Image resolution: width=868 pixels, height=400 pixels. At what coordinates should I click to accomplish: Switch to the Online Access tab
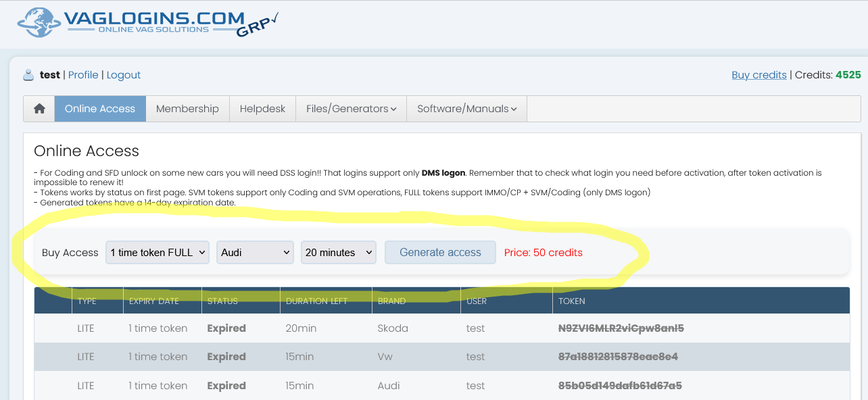coord(100,109)
